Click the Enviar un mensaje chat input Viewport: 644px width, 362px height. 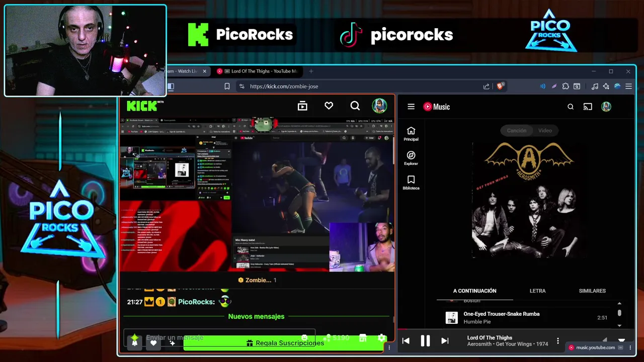(x=219, y=338)
